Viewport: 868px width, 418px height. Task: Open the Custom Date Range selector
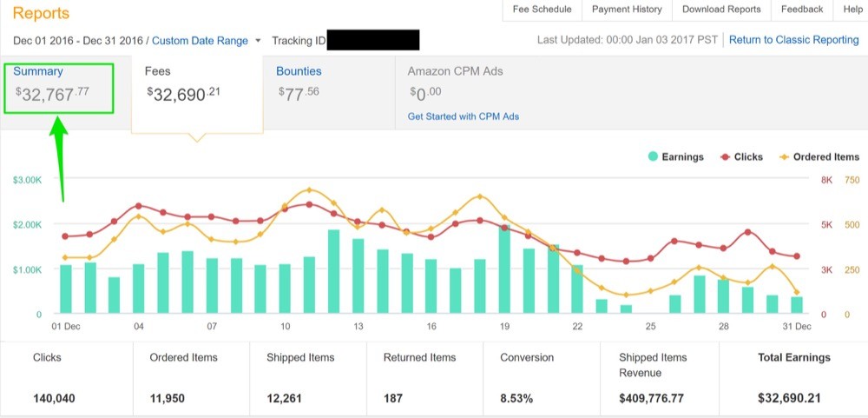click(x=200, y=41)
